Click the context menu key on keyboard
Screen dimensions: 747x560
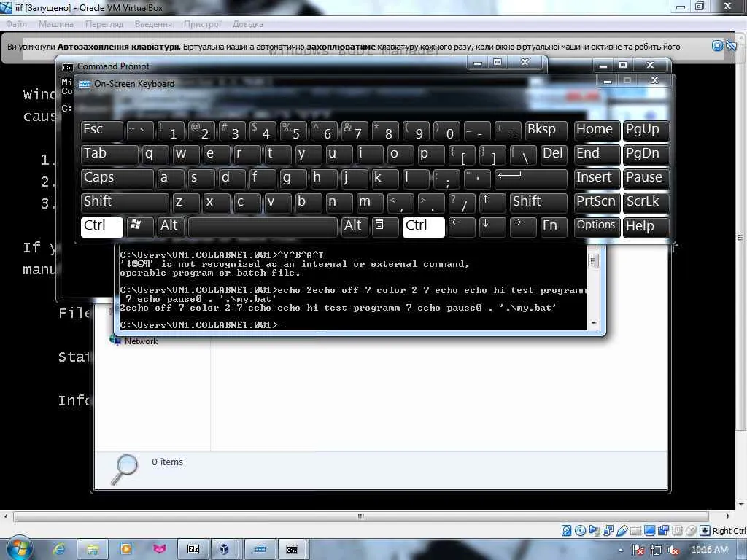[384, 227]
